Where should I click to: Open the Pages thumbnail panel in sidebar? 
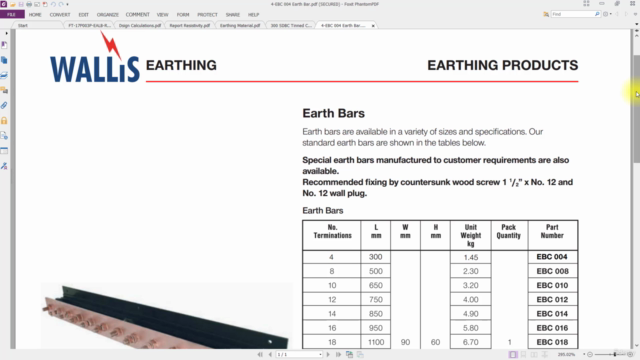coord(4,60)
